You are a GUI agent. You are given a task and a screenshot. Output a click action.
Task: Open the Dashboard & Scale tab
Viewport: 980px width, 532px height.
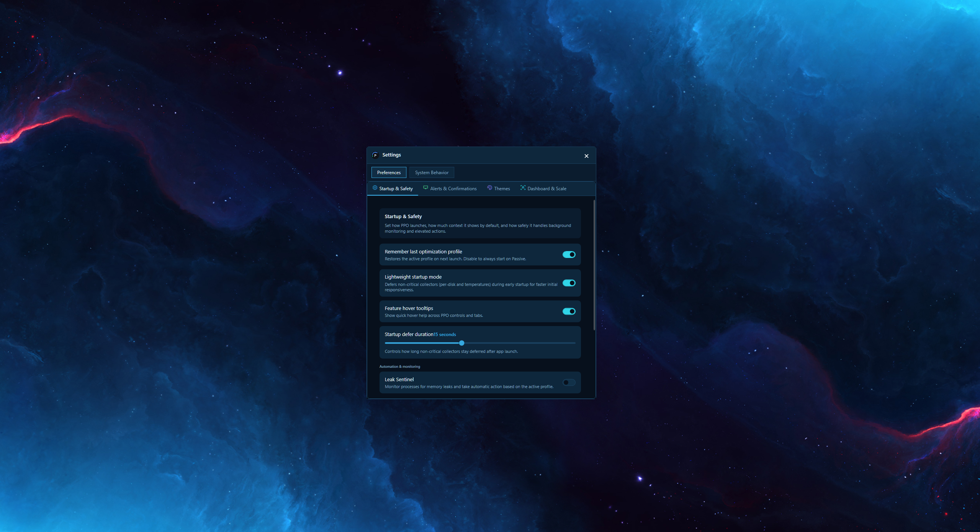(543, 189)
